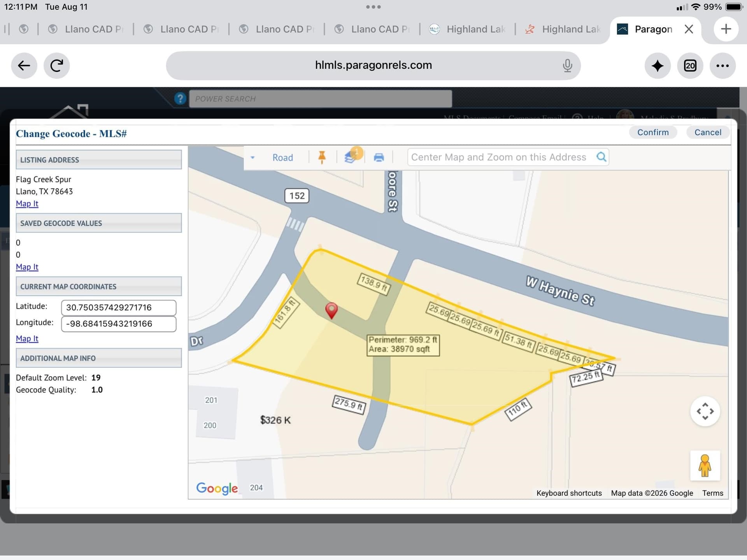Click the Default Zoom Level value 19
Viewport: 747px width, 560px height.
click(96, 378)
